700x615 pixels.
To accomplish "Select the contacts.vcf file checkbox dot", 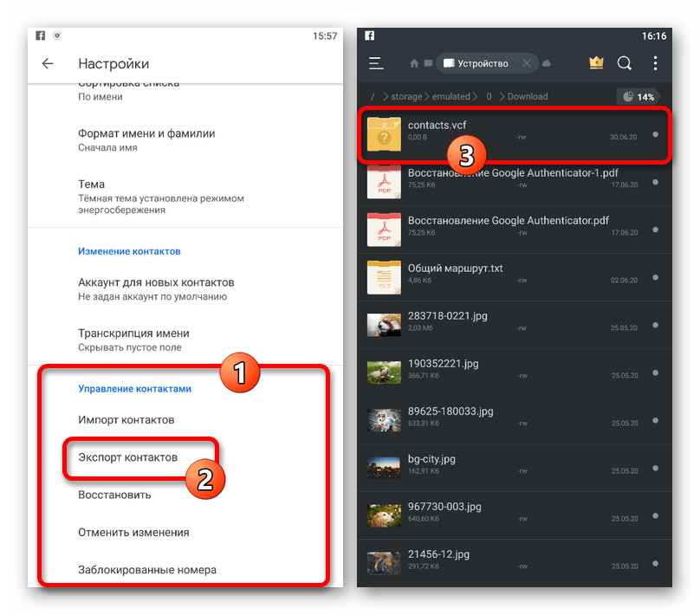I will (x=655, y=134).
